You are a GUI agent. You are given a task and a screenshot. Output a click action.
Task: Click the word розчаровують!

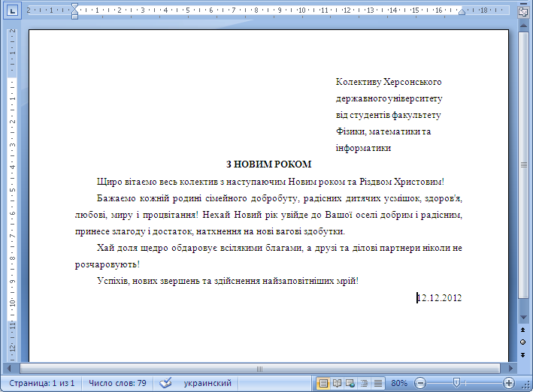(107, 264)
